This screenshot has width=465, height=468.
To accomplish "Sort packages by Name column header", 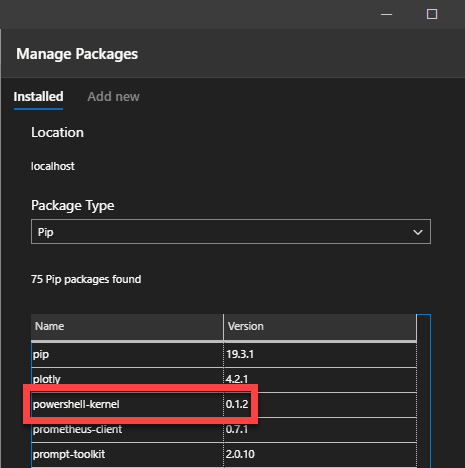I will pyautogui.click(x=127, y=327).
